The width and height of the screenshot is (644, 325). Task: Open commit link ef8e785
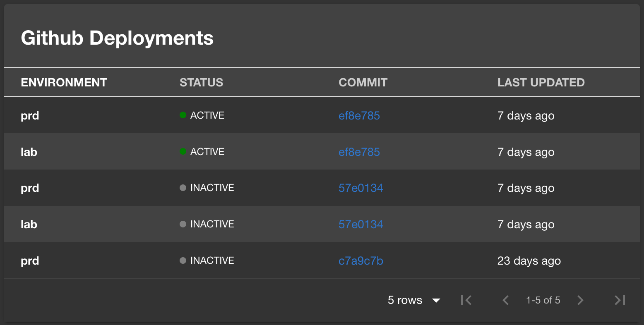pos(359,115)
